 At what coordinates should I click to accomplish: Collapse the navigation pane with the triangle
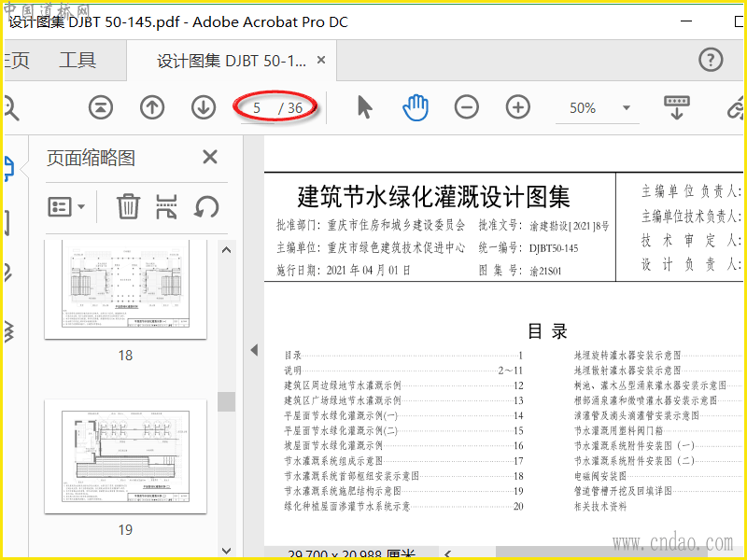[254, 350]
